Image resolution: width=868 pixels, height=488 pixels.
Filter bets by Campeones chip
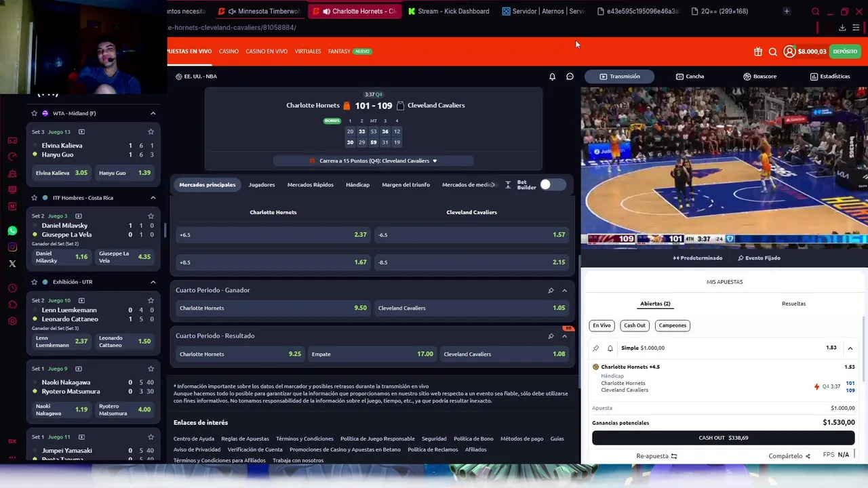coord(673,325)
